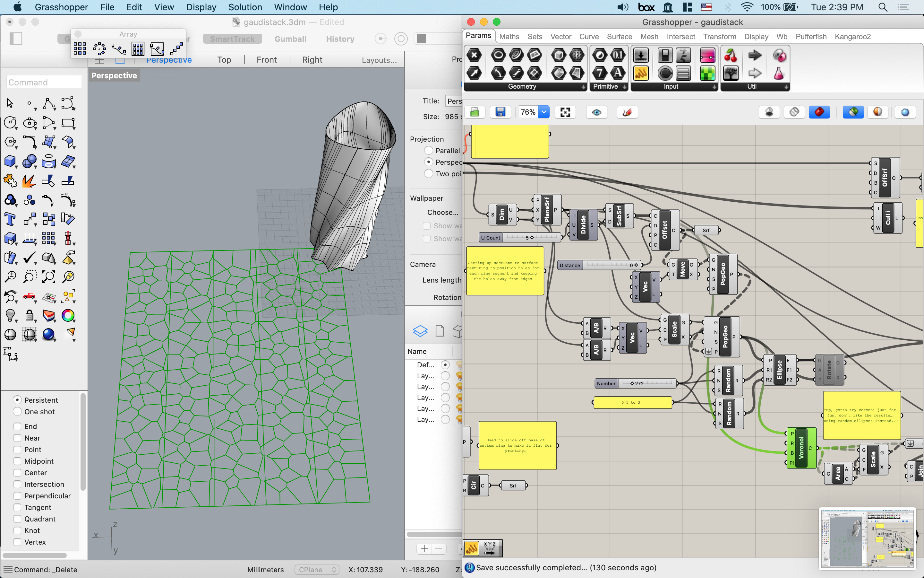The height and width of the screenshot is (578, 924).
Task: Enable the Intersection object snap checkbox
Action: click(x=17, y=484)
